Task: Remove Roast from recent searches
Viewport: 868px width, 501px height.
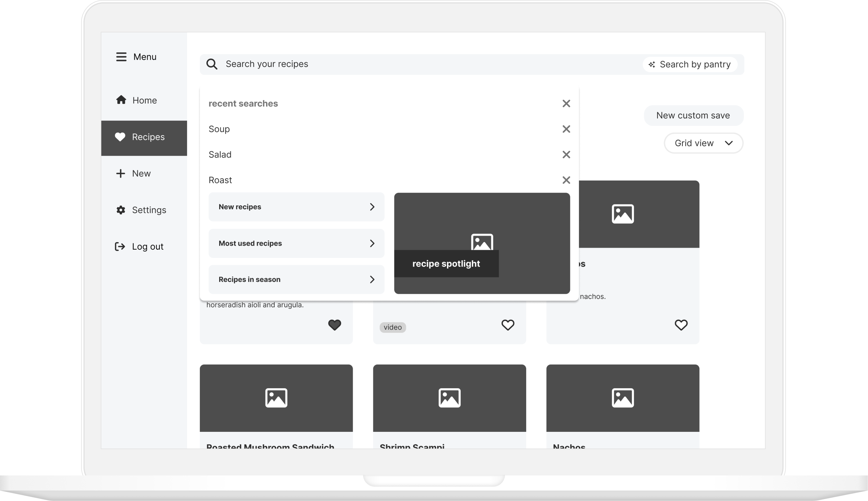Action: 566,180
